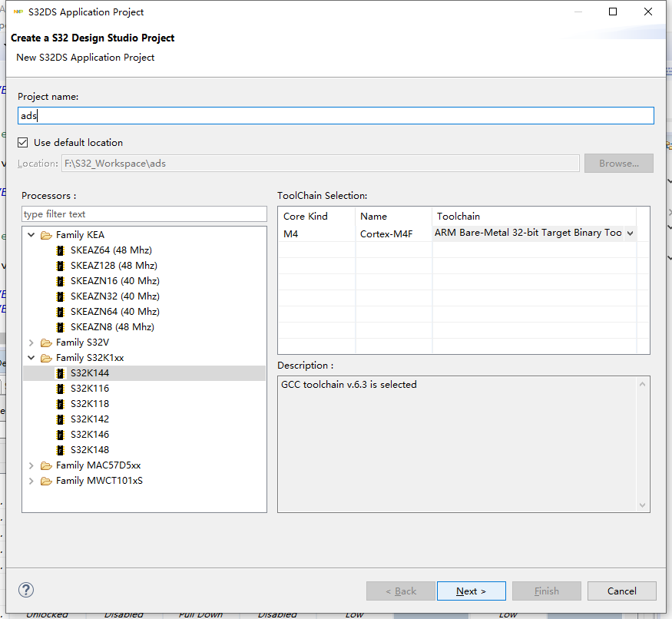Screen dimensions: 672x619
Task: Click the Name column header
Action: pos(393,217)
